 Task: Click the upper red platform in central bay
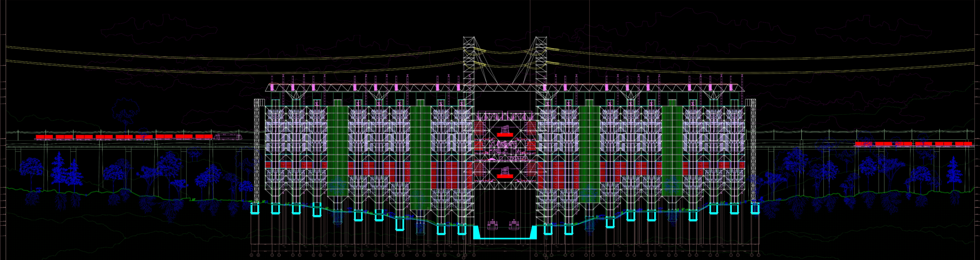click(x=505, y=135)
